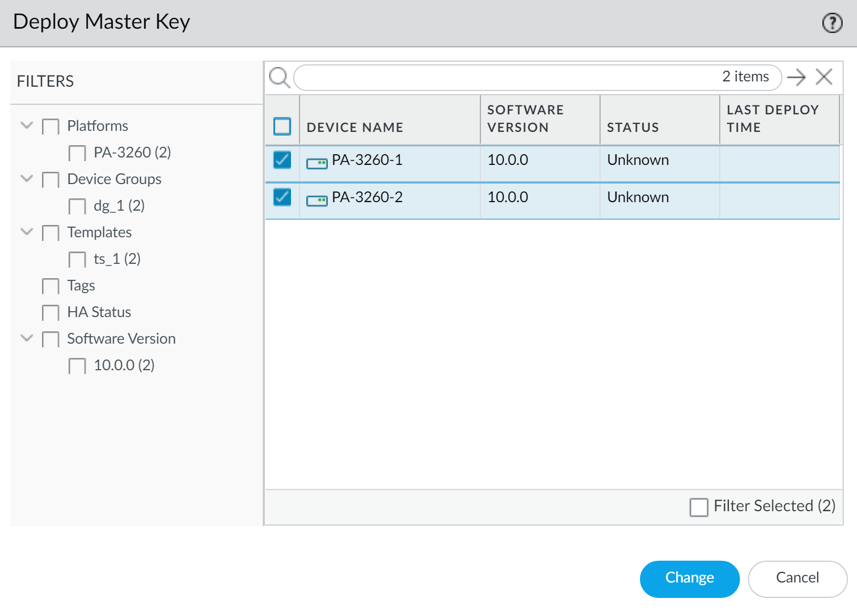Image resolution: width=857 pixels, height=616 pixels.
Task: Click the PA-3260-2 firewall device icon
Action: 317,201
